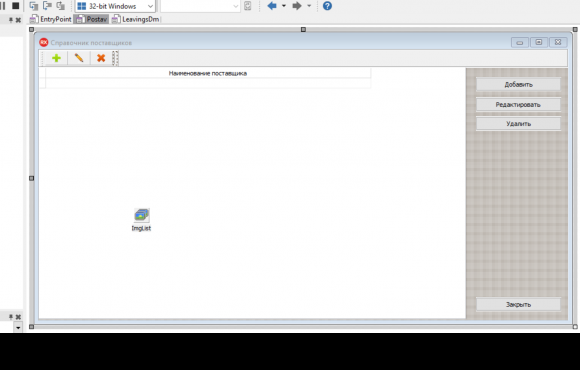The image size is (580, 370).
Task: Click the Закрыть button
Action: point(518,305)
